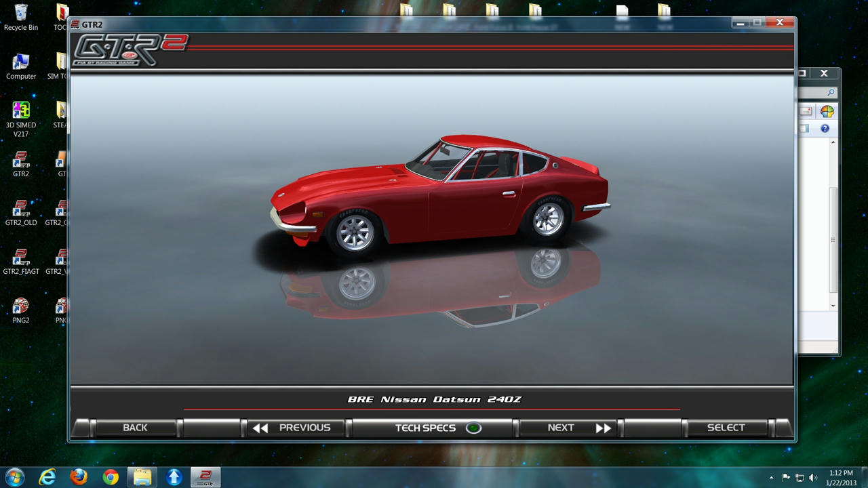Open Explorer window help question mark
The image size is (868, 488).
tap(825, 128)
